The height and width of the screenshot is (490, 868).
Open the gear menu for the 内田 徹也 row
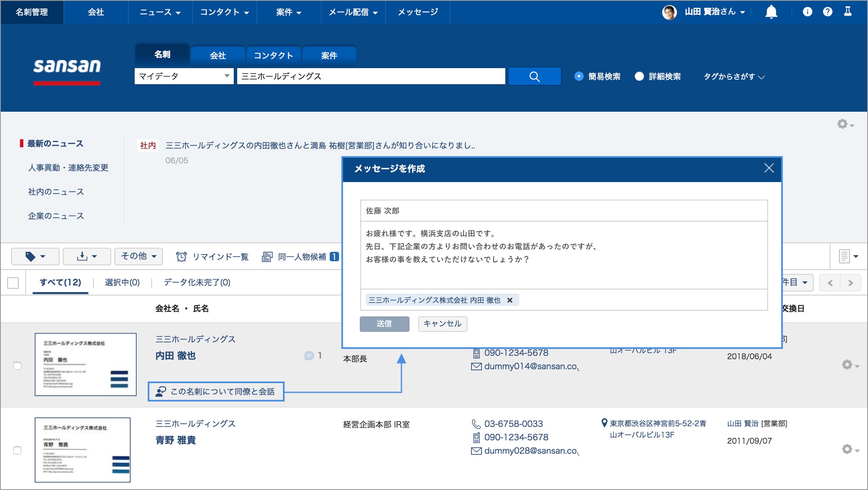(850, 365)
